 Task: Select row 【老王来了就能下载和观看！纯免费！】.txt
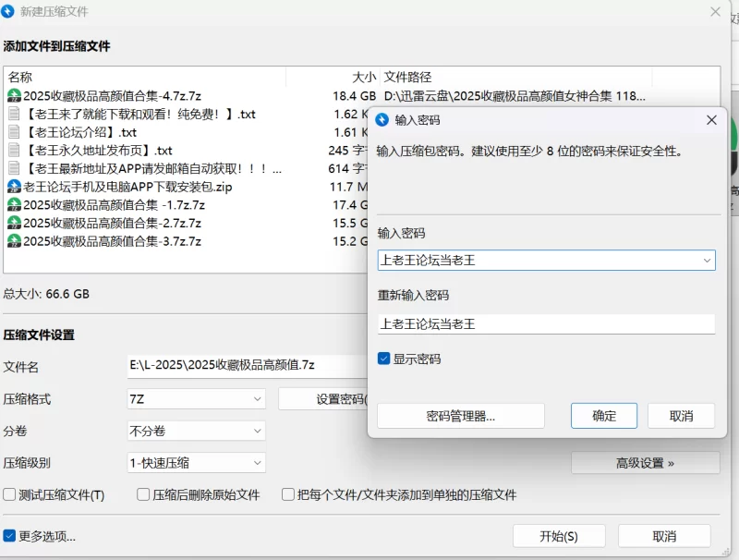point(187,114)
